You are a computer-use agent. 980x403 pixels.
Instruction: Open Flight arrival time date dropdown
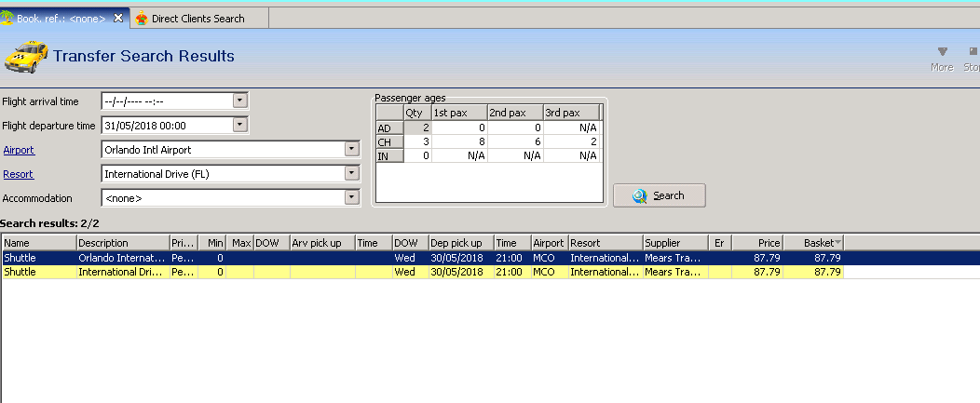(240, 101)
